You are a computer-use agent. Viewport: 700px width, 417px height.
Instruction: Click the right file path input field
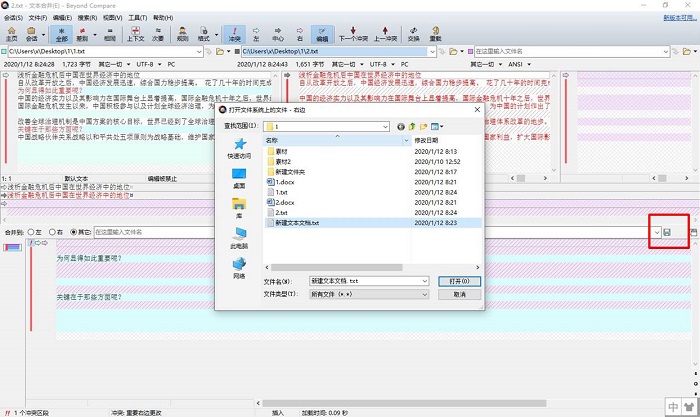tap(568, 52)
